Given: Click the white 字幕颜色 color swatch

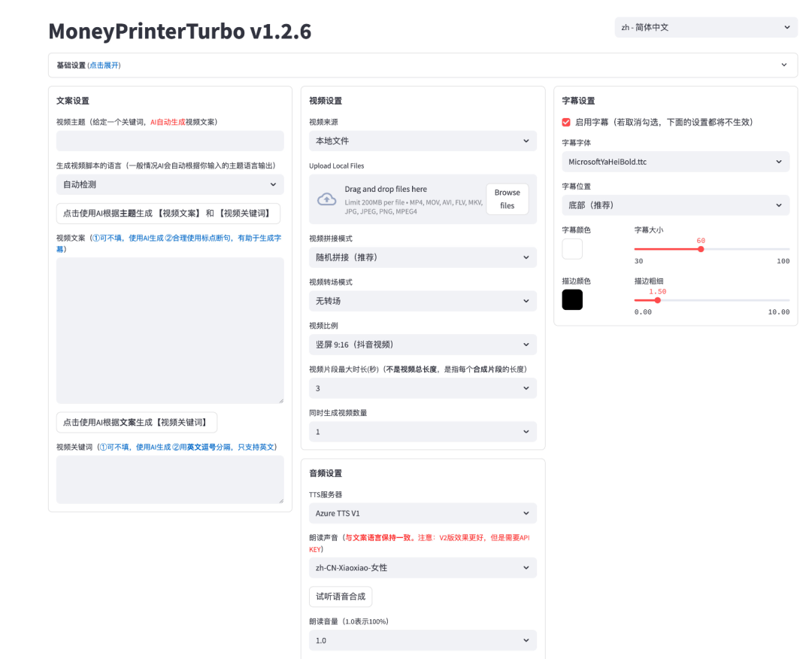Looking at the screenshot, I should coord(572,249).
